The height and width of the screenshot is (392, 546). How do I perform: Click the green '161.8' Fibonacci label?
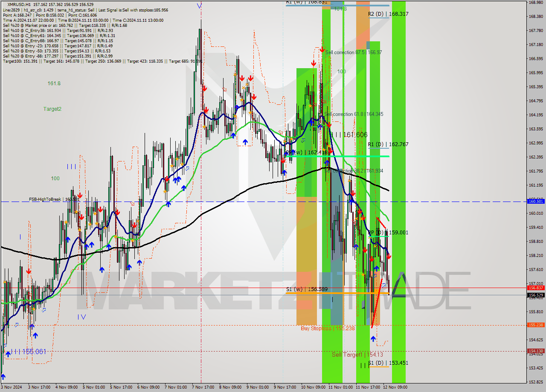(x=54, y=84)
